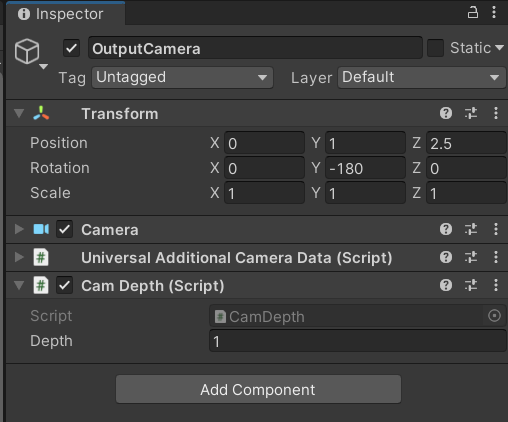508x422 pixels.
Task: Collapse the Transform component foldout
Action: [19, 113]
